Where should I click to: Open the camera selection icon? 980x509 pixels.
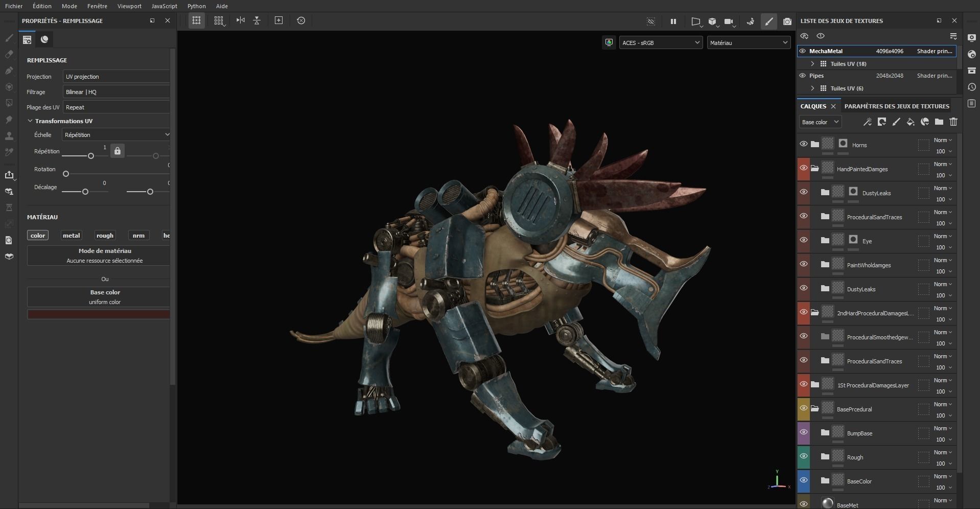pyautogui.click(x=729, y=21)
